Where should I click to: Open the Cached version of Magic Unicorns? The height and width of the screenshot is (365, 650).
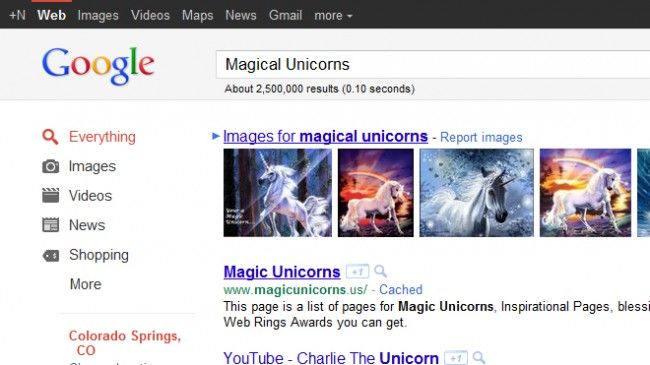tap(400, 290)
